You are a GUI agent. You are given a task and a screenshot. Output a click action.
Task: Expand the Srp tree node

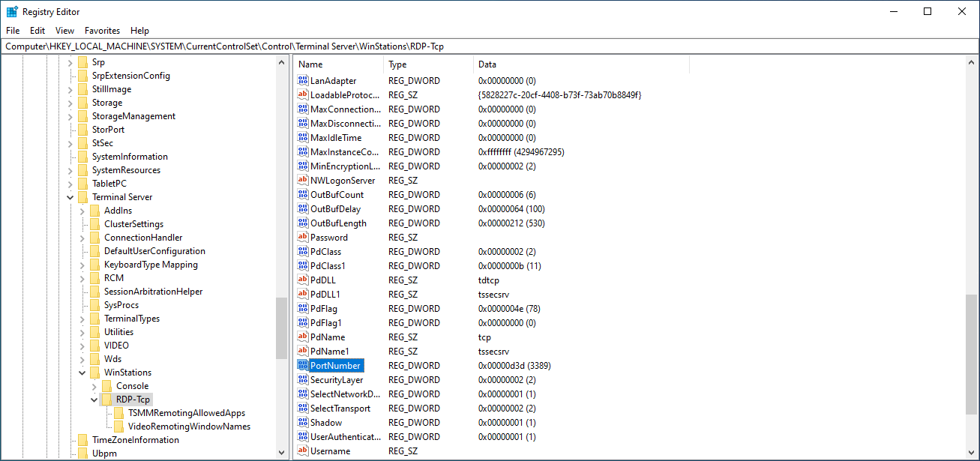[x=70, y=62]
